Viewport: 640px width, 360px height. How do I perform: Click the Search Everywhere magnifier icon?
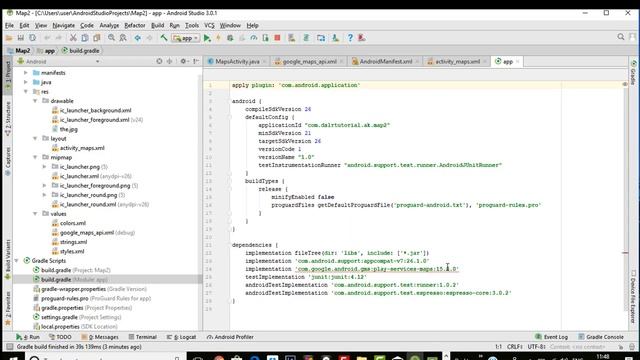pyautogui.click(x=621, y=37)
